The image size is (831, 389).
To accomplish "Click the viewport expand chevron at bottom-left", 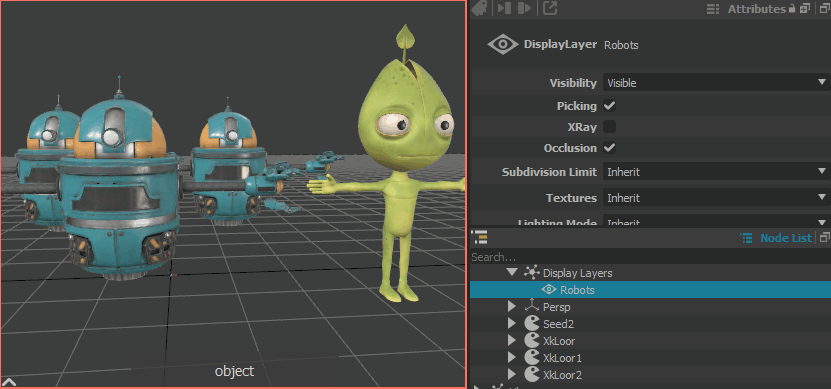I will pos(10,382).
